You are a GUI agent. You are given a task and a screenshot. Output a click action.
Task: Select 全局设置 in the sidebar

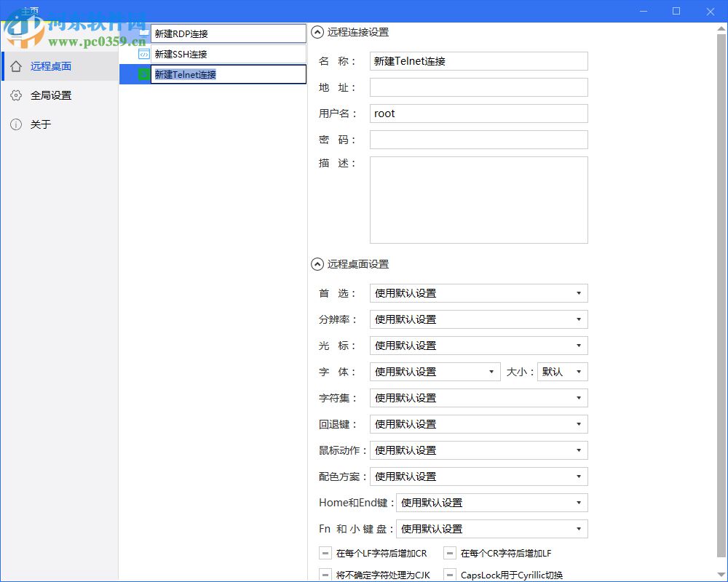click(x=52, y=95)
